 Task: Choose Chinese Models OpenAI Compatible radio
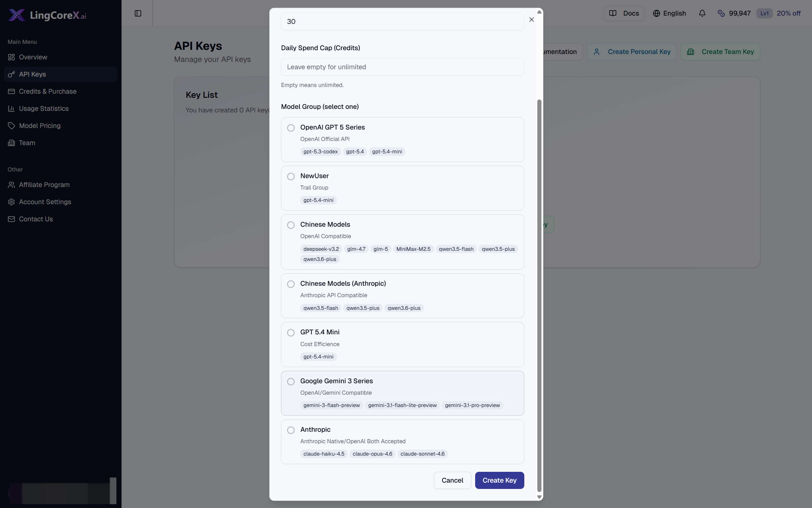click(291, 225)
